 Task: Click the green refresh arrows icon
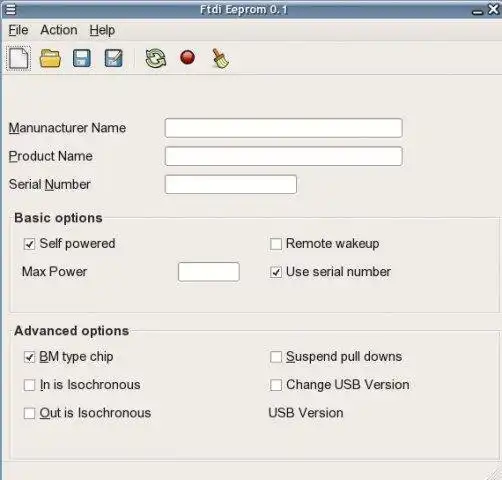point(156,58)
